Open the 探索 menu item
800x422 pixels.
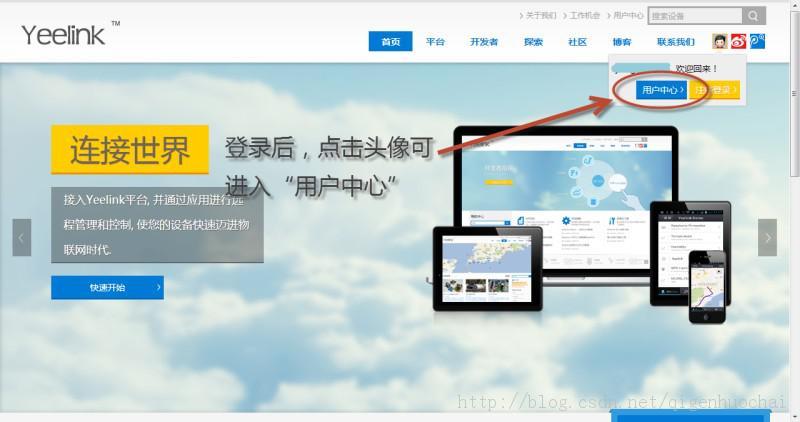point(533,42)
